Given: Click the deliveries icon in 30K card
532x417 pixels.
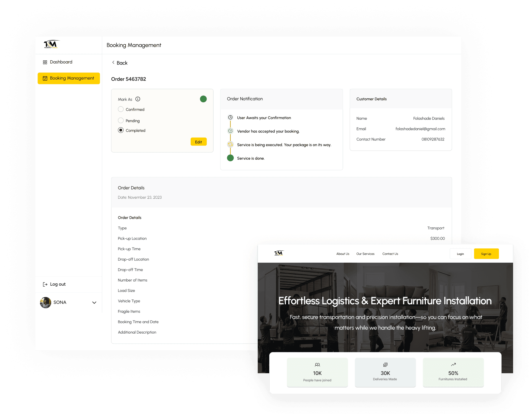Looking at the screenshot, I should point(385,365).
